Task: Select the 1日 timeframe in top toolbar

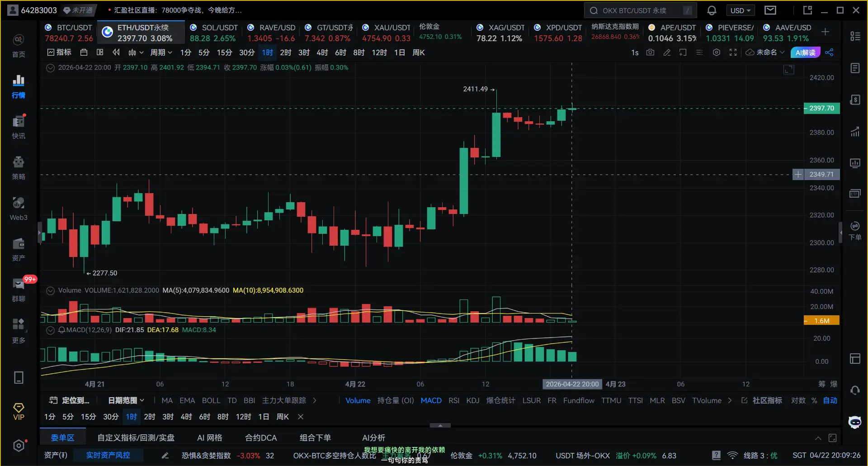Action: tap(400, 52)
